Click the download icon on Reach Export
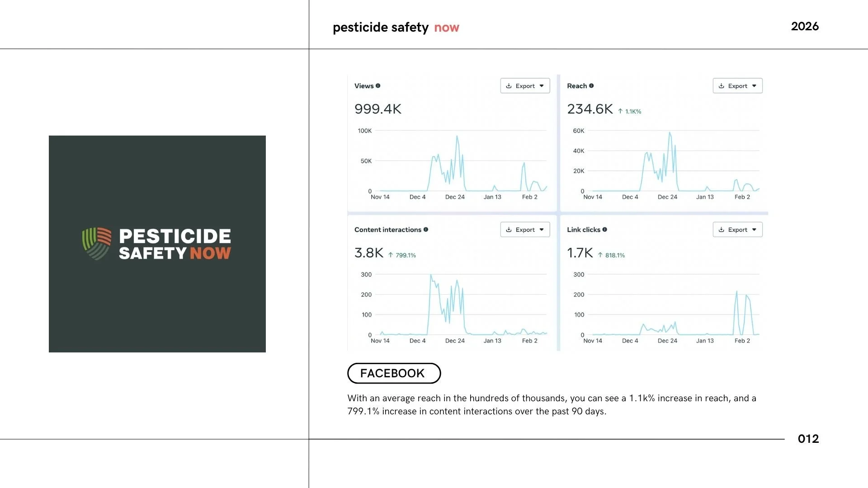Image resolution: width=868 pixels, height=488 pixels. pyautogui.click(x=721, y=86)
